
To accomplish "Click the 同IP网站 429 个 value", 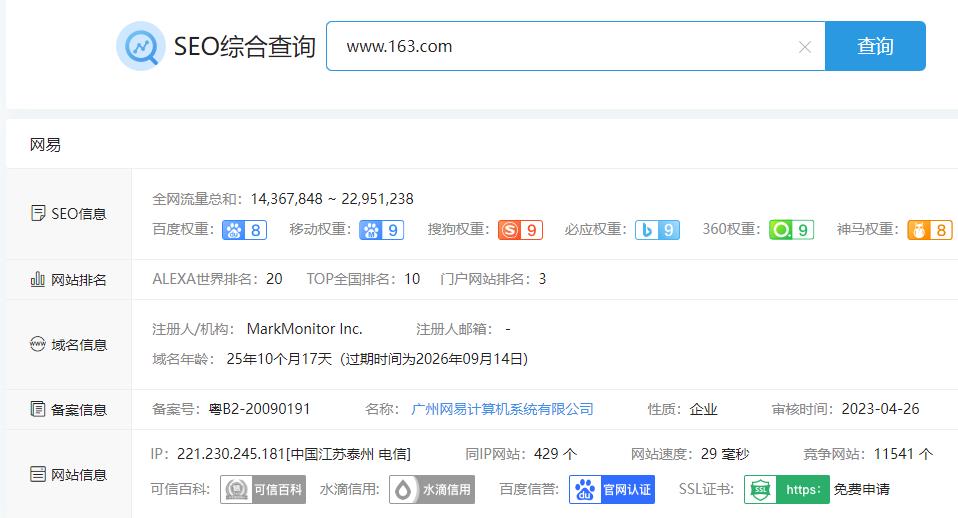I will tap(555, 454).
